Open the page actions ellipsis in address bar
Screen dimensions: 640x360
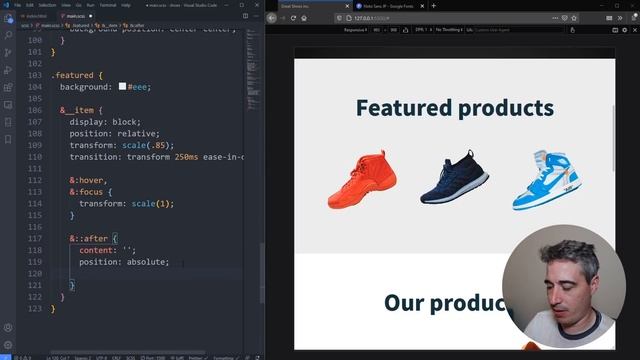point(555,18)
